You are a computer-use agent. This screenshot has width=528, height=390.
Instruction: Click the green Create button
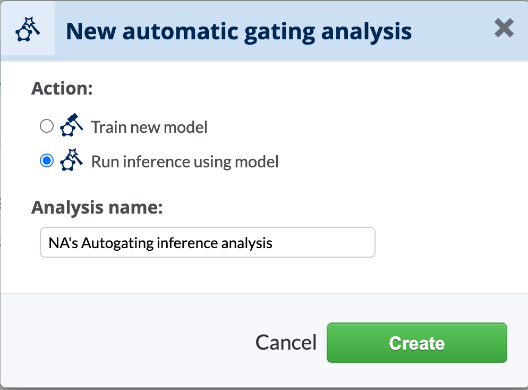417,343
